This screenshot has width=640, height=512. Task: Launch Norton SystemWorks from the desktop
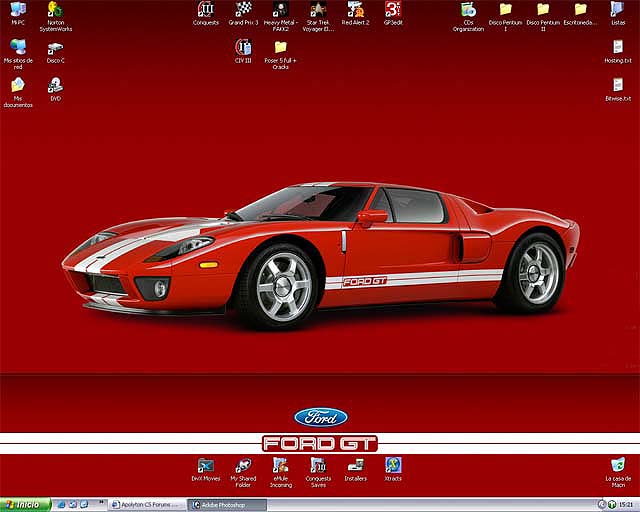(55, 10)
